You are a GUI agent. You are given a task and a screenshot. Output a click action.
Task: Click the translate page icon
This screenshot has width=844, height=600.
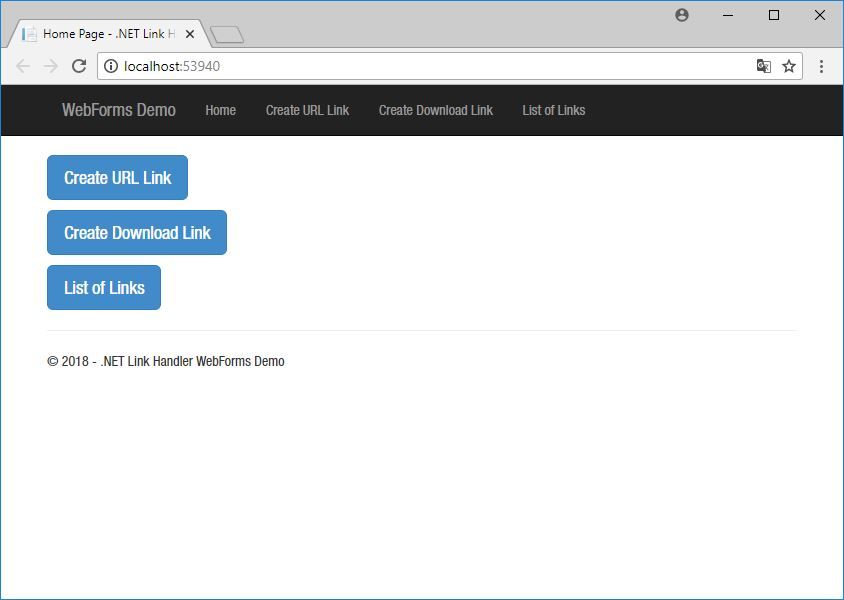(x=763, y=66)
